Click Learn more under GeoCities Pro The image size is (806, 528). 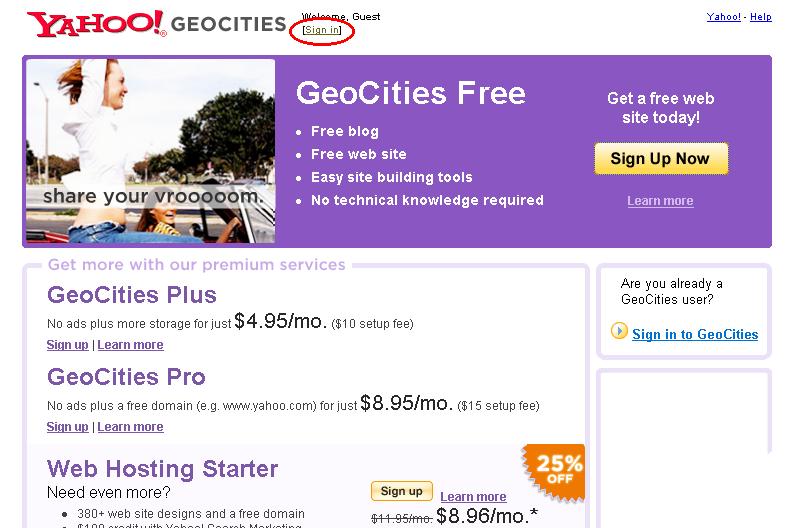click(x=130, y=427)
